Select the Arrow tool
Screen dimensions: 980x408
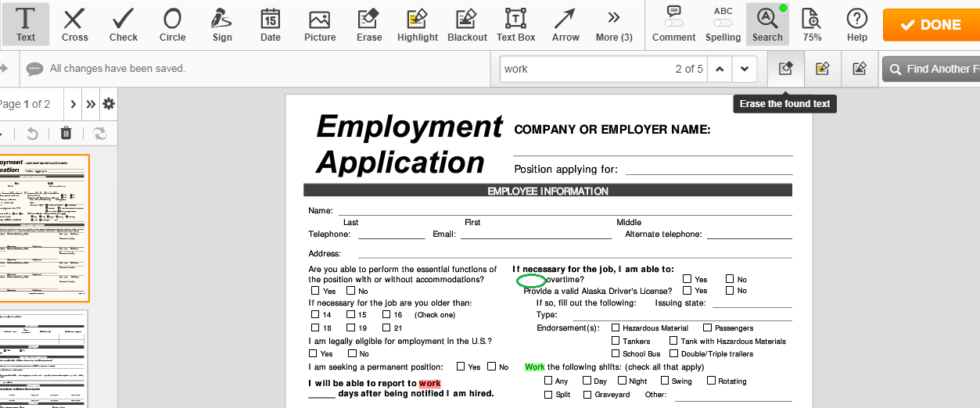[x=565, y=24]
